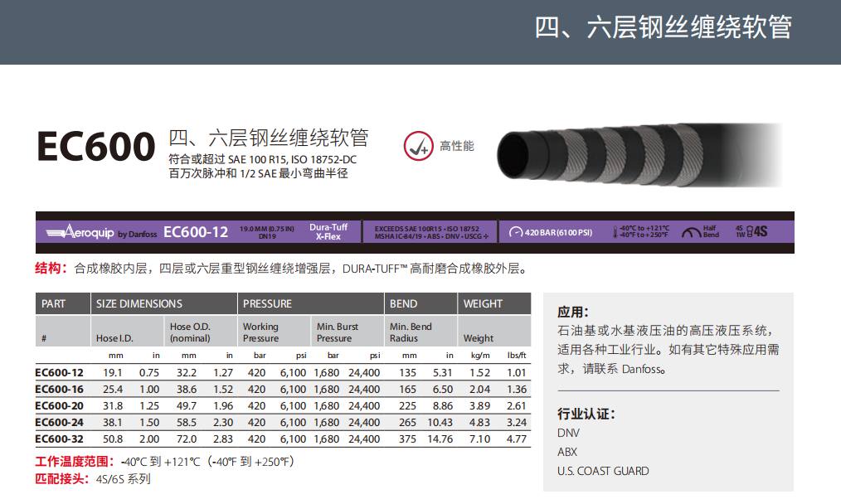Screen dimensions: 841x504
Task: Click the Hose I.D. subheader
Action: [x=114, y=338]
